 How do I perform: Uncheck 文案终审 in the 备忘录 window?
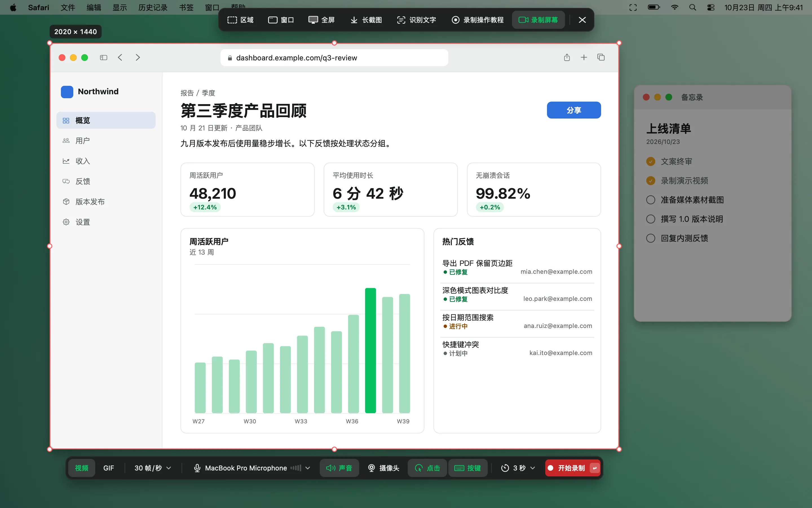tap(651, 162)
